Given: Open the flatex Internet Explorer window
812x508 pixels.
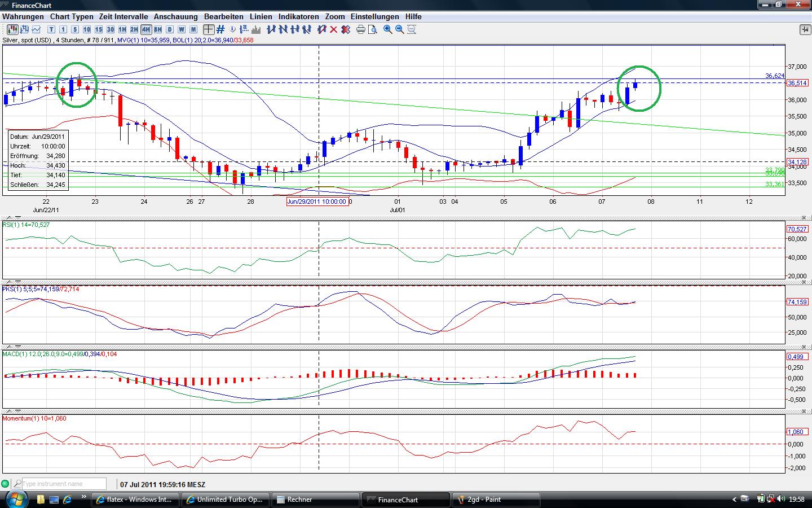Looking at the screenshot, I should 135,500.
